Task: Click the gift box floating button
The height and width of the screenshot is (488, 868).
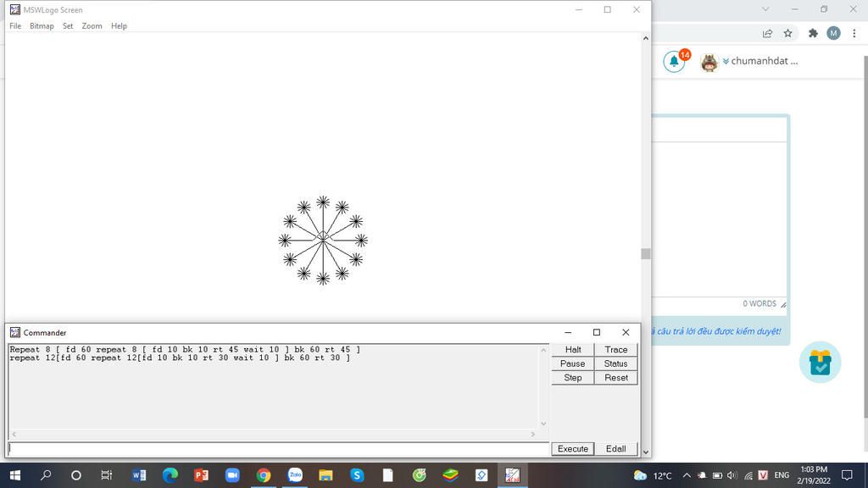Action: 820,363
